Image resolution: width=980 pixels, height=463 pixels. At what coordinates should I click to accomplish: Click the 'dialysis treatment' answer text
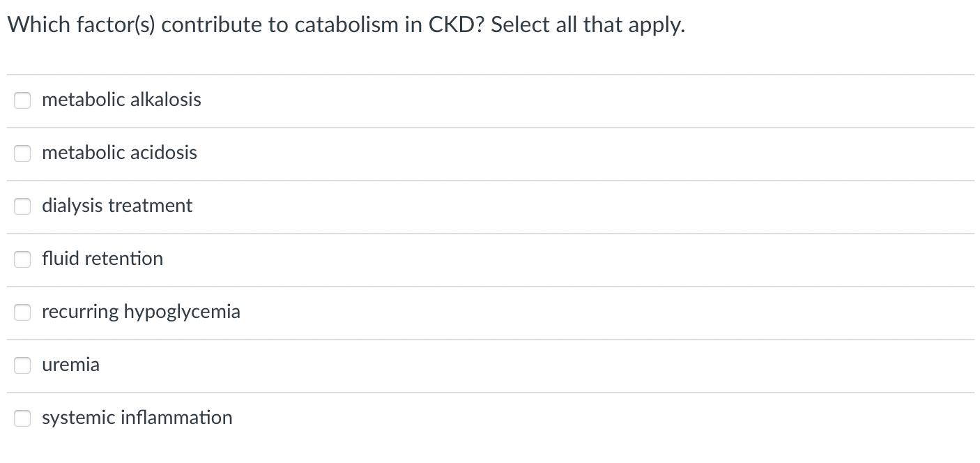click(x=117, y=206)
